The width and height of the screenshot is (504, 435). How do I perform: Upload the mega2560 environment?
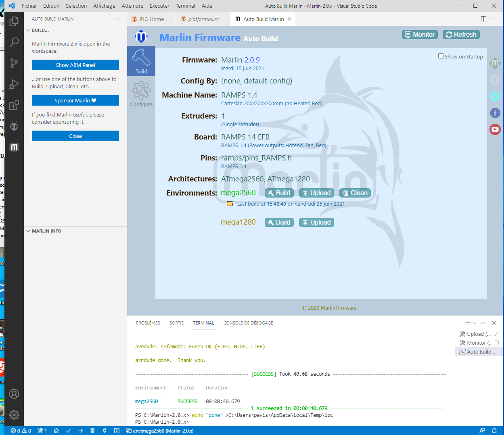coord(316,193)
